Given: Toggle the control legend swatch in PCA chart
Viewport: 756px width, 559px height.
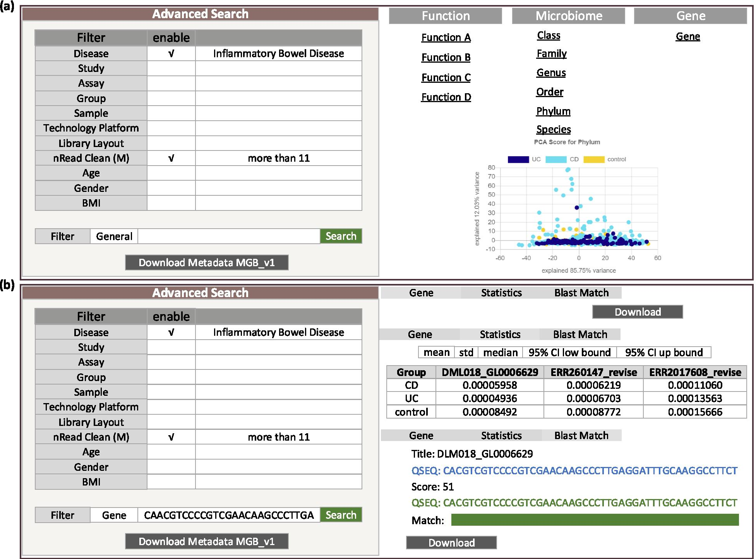Looking at the screenshot, I should [594, 159].
